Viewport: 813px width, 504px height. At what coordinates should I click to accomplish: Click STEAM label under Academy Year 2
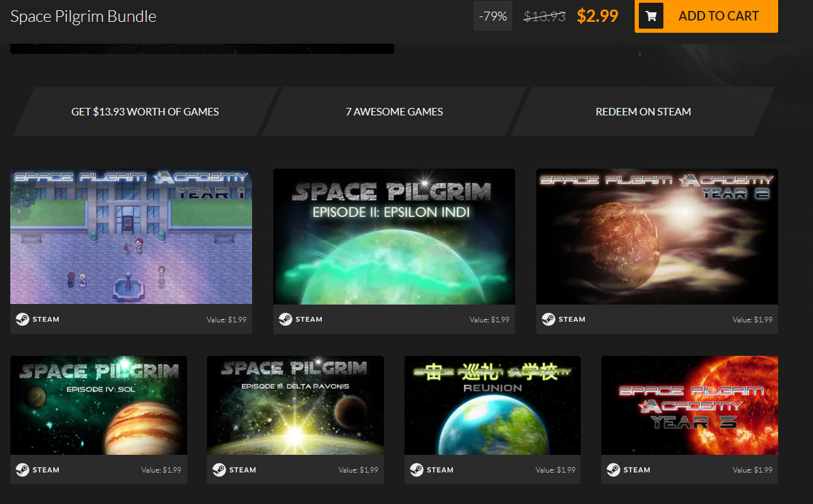[x=572, y=320]
